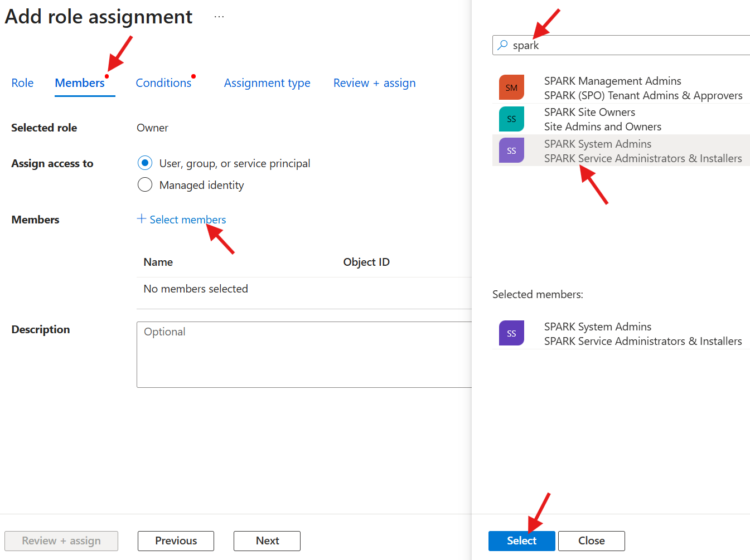The image size is (750, 560).
Task: Open the Conditions tab
Action: pyautogui.click(x=163, y=83)
